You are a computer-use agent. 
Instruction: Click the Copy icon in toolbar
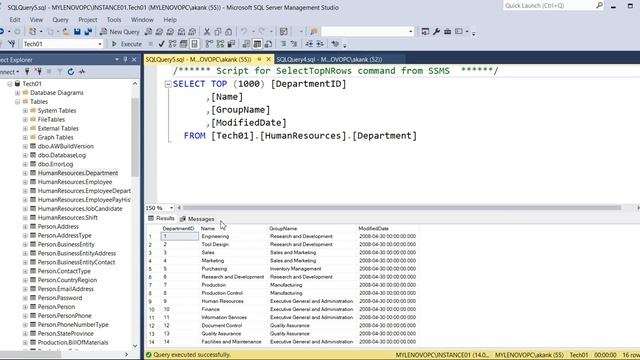(218, 31)
